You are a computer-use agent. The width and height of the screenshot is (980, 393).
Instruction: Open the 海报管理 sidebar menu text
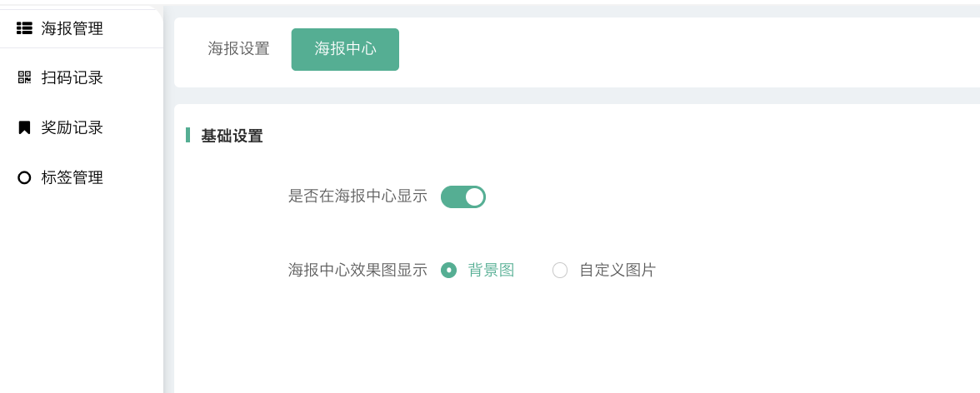click(72, 28)
